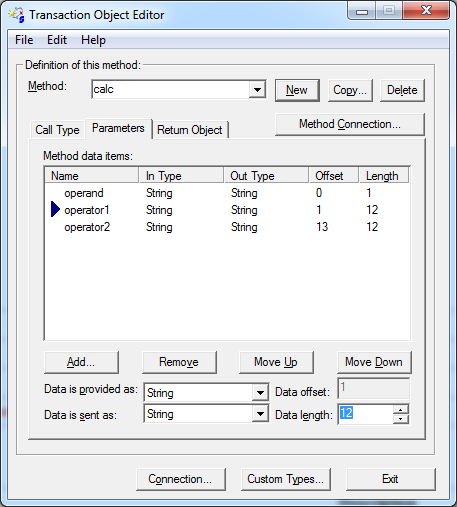Click the New method button
This screenshot has width=457, height=507.
pos(297,90)
